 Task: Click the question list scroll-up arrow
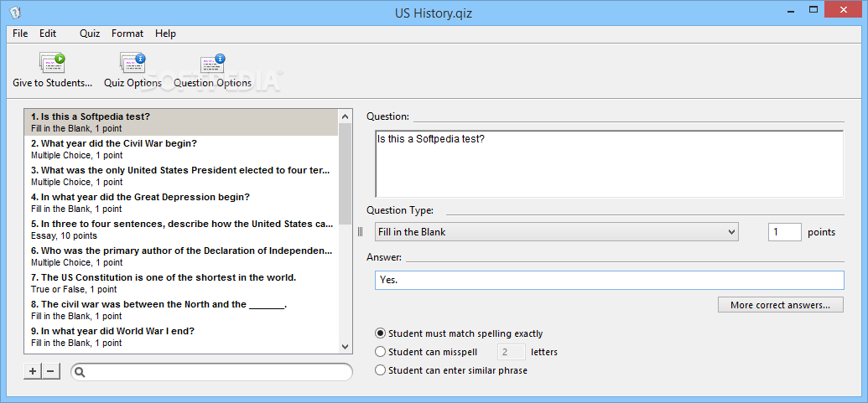coord(345,116)
